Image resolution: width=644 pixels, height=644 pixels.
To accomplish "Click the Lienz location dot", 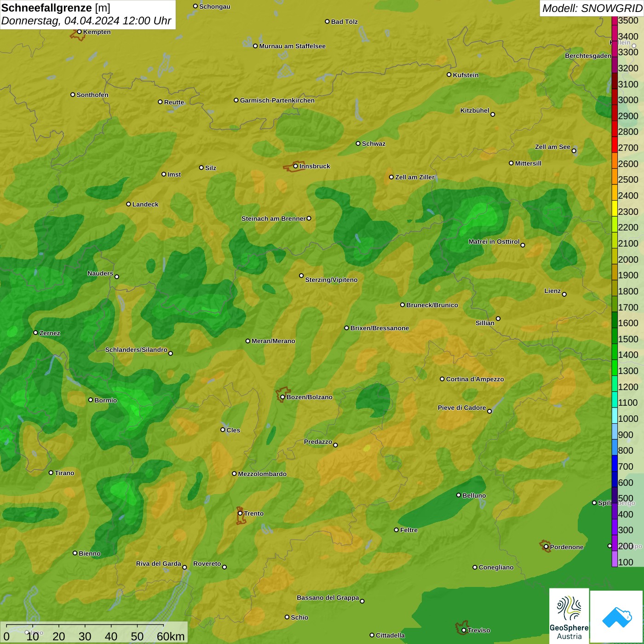I will click(564, 294).
